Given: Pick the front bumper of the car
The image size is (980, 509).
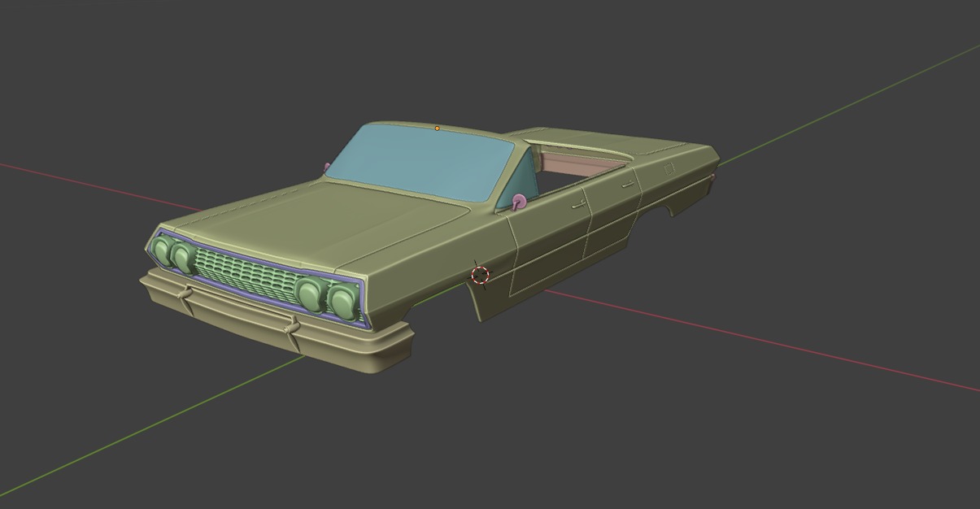Looking at the screenshot, I should click(275, 324).
